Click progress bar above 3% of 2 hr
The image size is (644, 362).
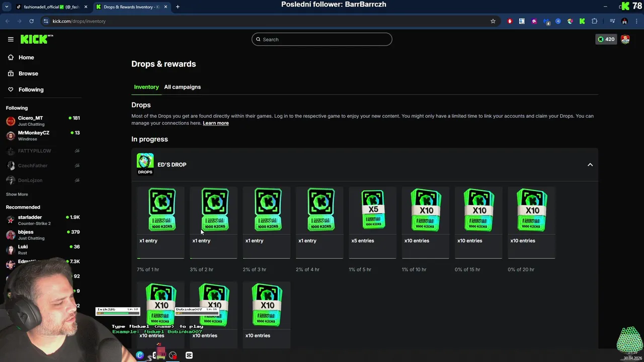click(214, 258)
